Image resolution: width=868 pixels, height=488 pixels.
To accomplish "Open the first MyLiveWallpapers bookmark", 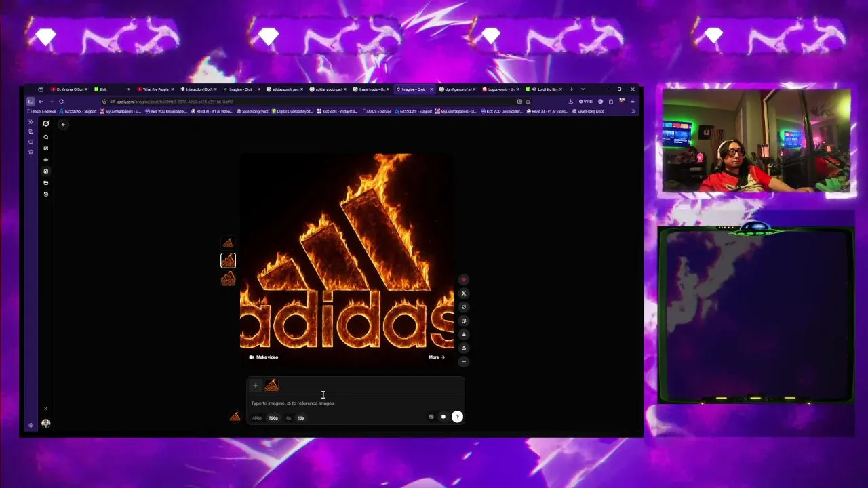I will 121,111.
